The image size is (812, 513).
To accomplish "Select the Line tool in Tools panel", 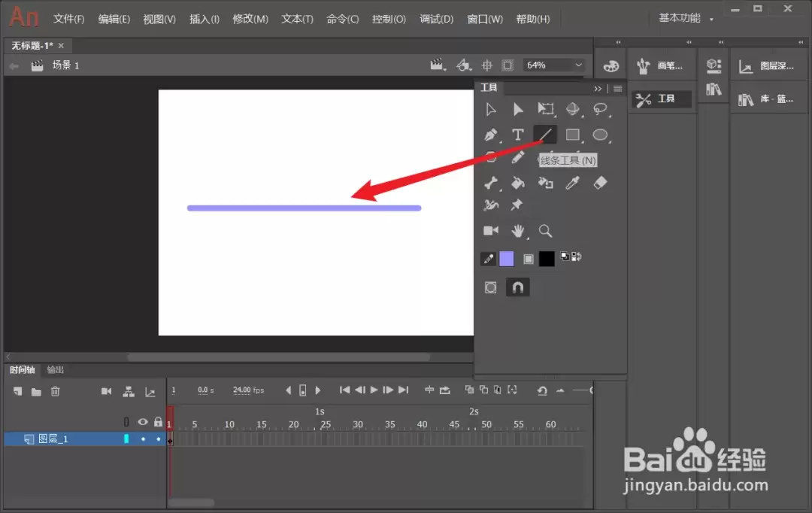I will tap(545, 135).
